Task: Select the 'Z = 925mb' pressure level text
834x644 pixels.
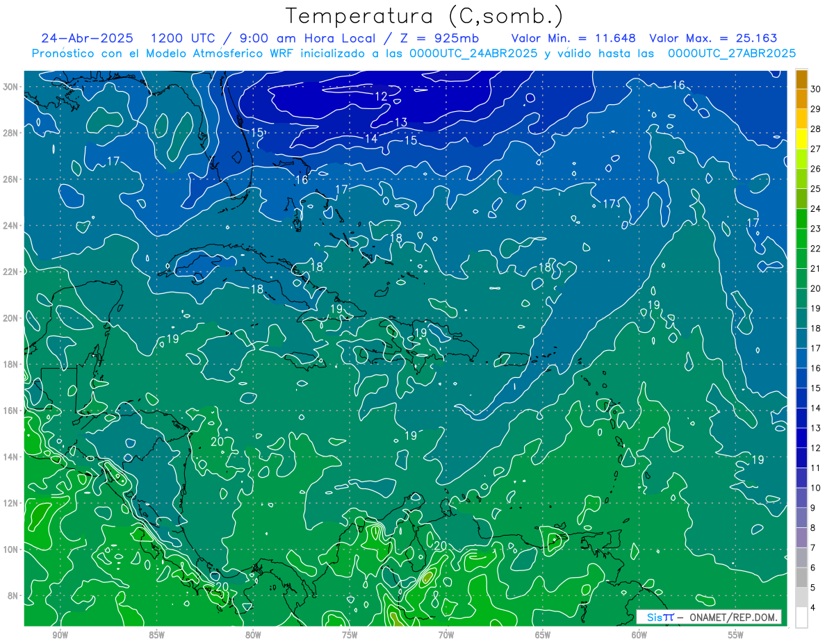Action: (x=439, y=38)
